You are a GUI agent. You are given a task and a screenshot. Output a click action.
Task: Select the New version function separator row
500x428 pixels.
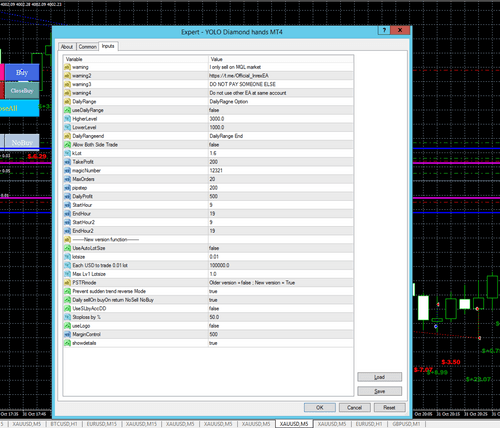pyautogui.click(x=208, y=240)
